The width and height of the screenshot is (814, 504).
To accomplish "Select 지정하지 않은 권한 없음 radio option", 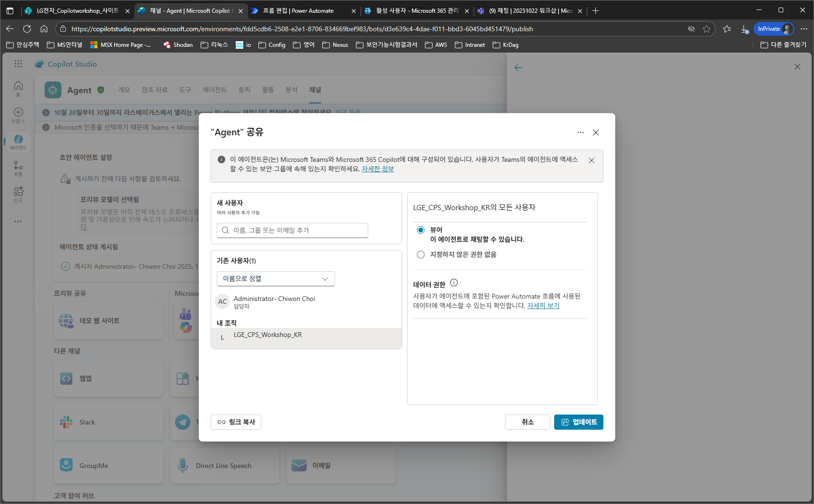I will (x=421, y=255).
